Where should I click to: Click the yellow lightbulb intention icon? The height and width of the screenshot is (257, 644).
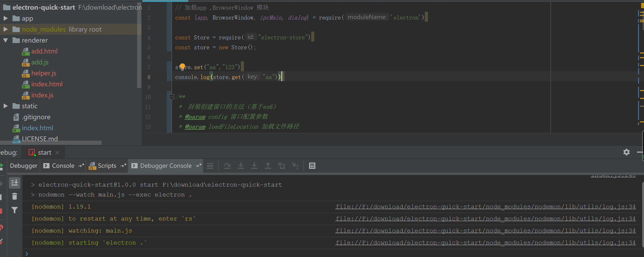(x=182, y=67)
